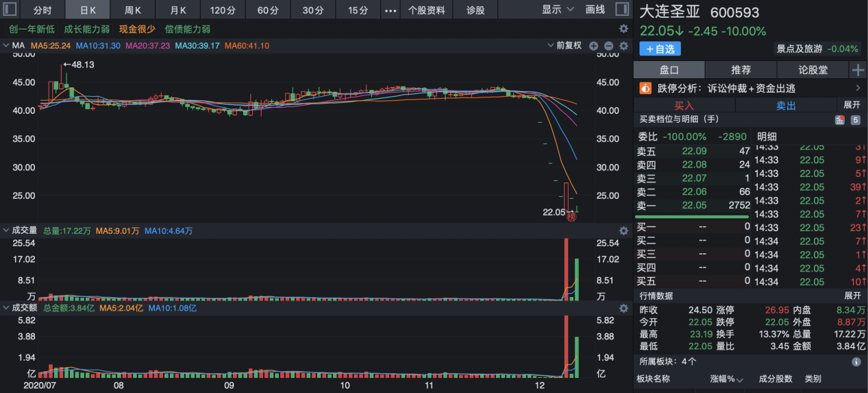Switch to the 周K weekly chart tab
Screen dimensions: 868x393
(132, 10)
